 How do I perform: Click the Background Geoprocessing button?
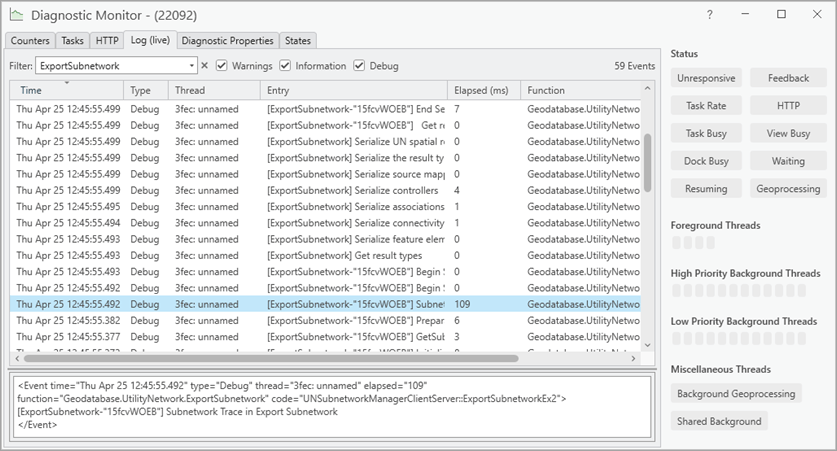(736, 394)
